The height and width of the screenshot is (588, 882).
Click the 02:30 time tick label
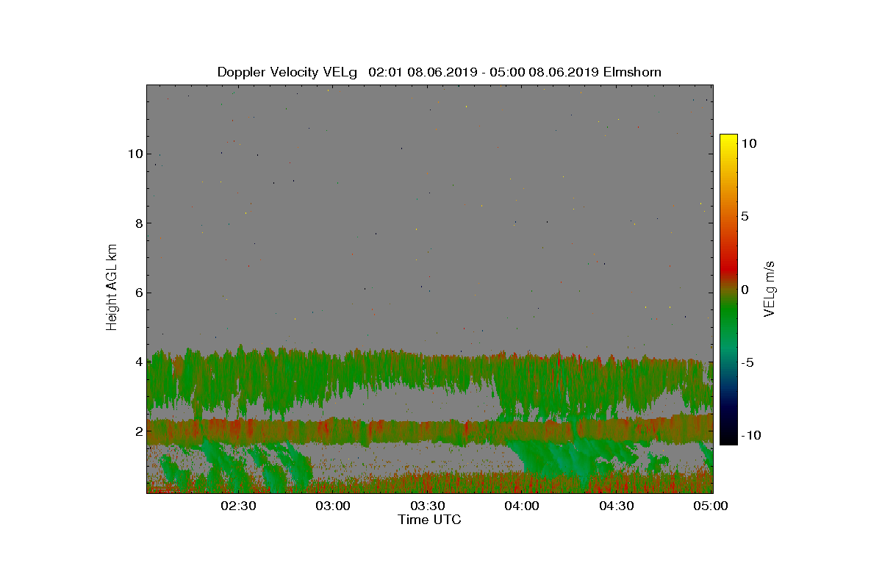(238, 506)
